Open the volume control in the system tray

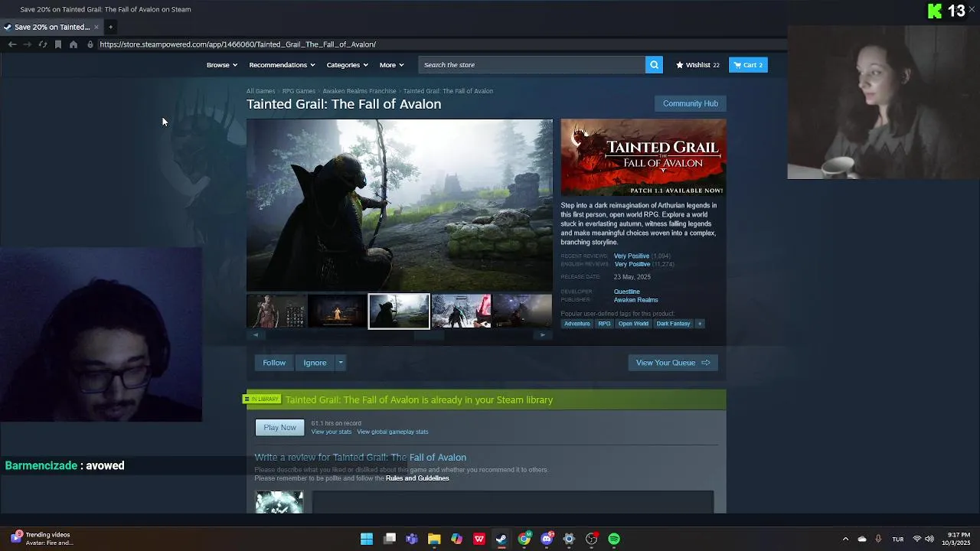pyautogui.click(x=929, y=539)
